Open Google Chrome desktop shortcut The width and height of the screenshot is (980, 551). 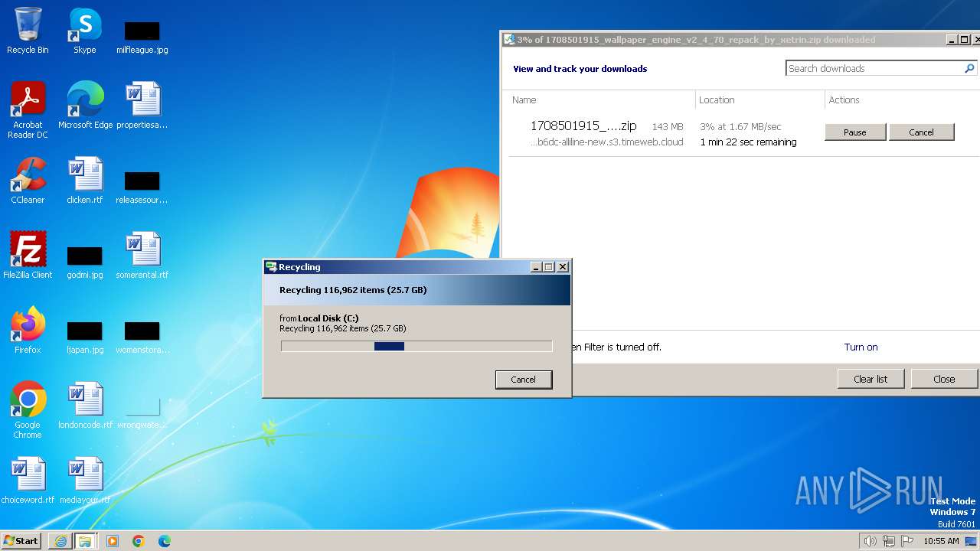coord(28,410)
